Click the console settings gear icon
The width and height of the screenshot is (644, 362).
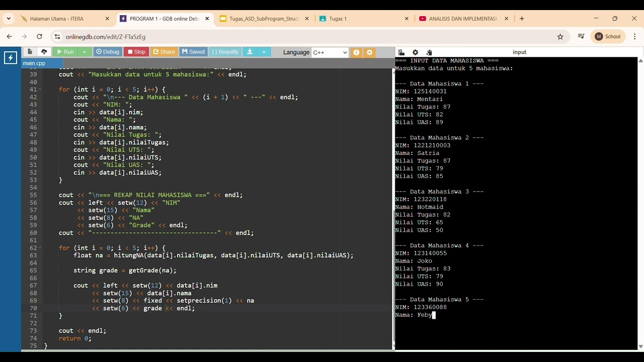pos(415,52)
